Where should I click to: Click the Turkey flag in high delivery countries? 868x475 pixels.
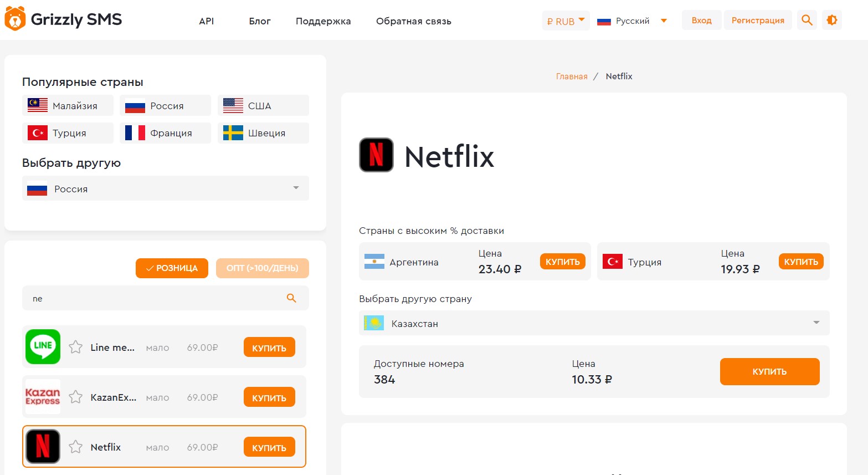[613, 262]
